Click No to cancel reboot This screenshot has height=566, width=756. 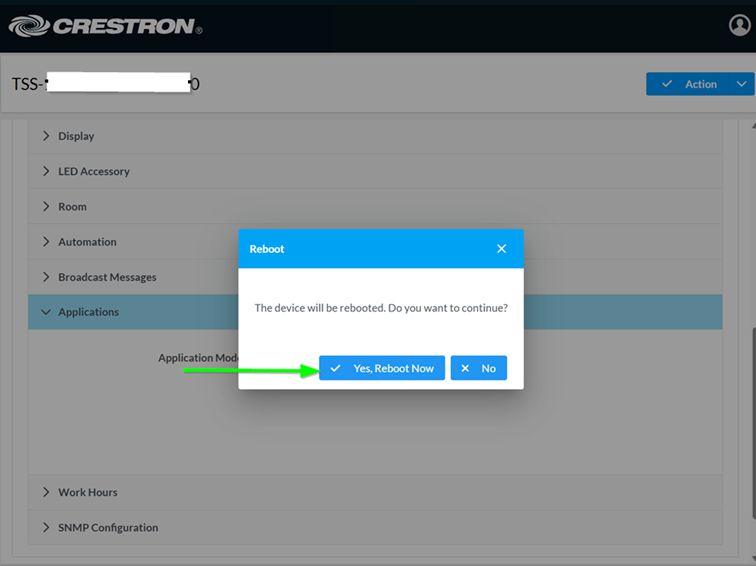click(478, 368)
